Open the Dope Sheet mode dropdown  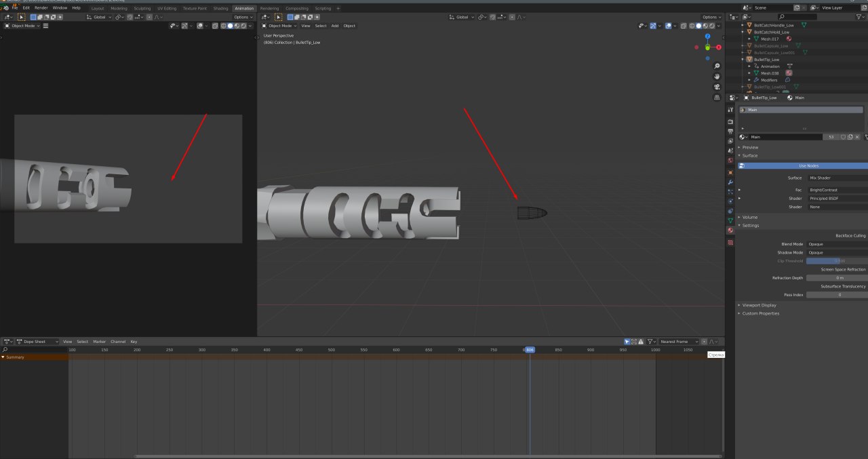click(x=38, y=342)
